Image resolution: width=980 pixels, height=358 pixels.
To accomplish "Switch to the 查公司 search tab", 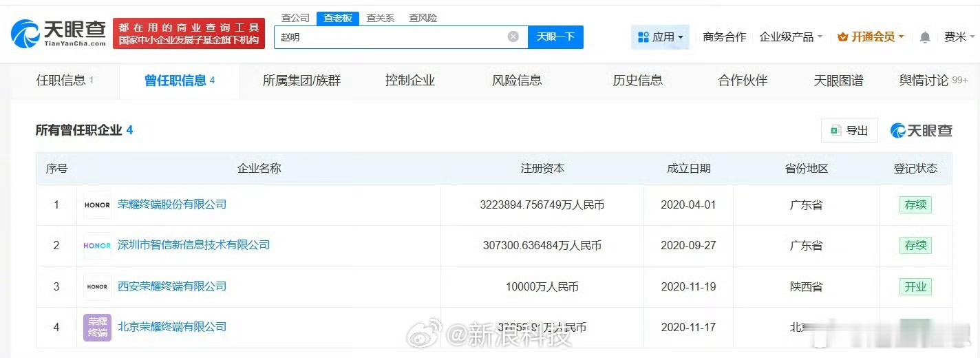I will point(295,18).
